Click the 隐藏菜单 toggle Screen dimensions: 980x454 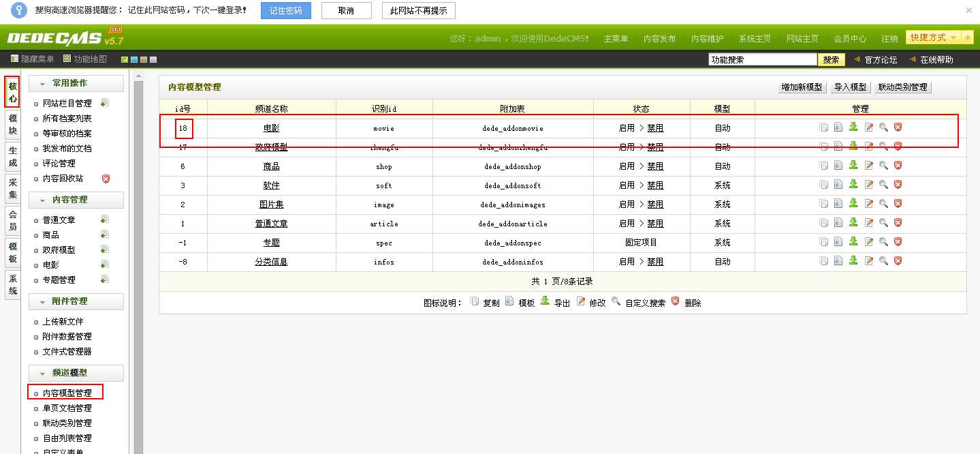(32, 59)
